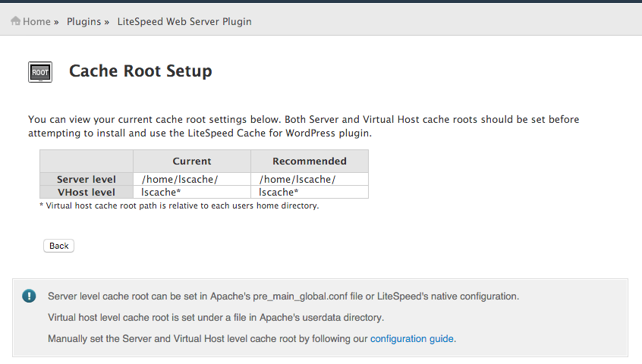This screenshot has width=642, height=364.
Task: Click the intro paragraph about cache roots
Action: pos(304,126)
